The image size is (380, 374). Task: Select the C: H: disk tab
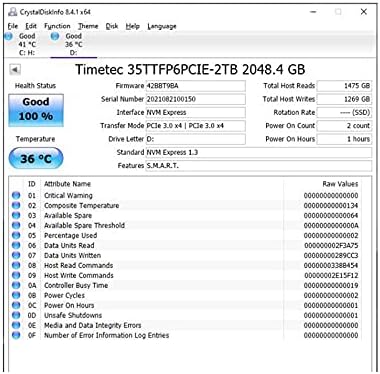[26, 44]
